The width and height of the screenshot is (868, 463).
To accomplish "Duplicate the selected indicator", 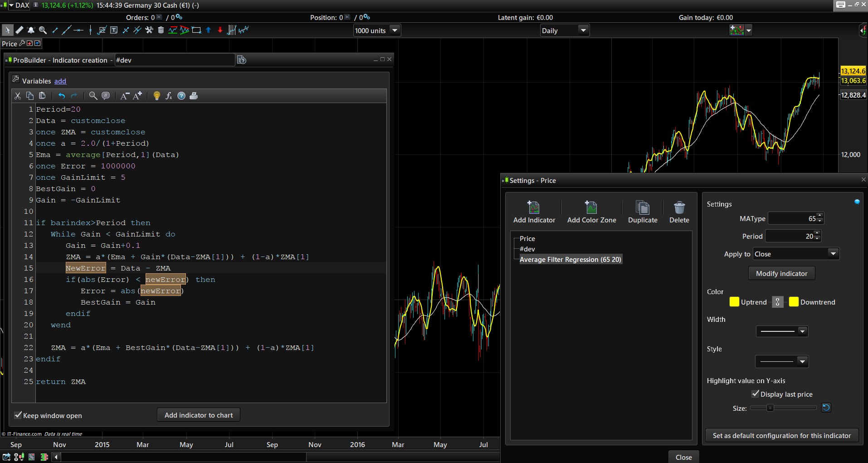I will click(x=642, y=208).
